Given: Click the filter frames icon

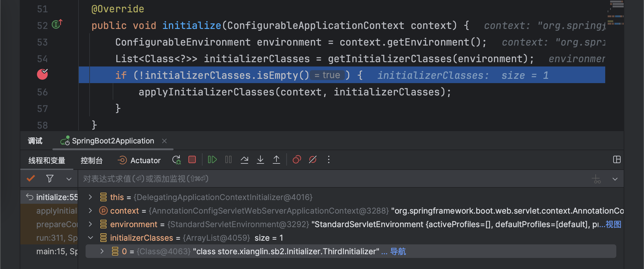Looking at the screenshot, I should 50,179.
